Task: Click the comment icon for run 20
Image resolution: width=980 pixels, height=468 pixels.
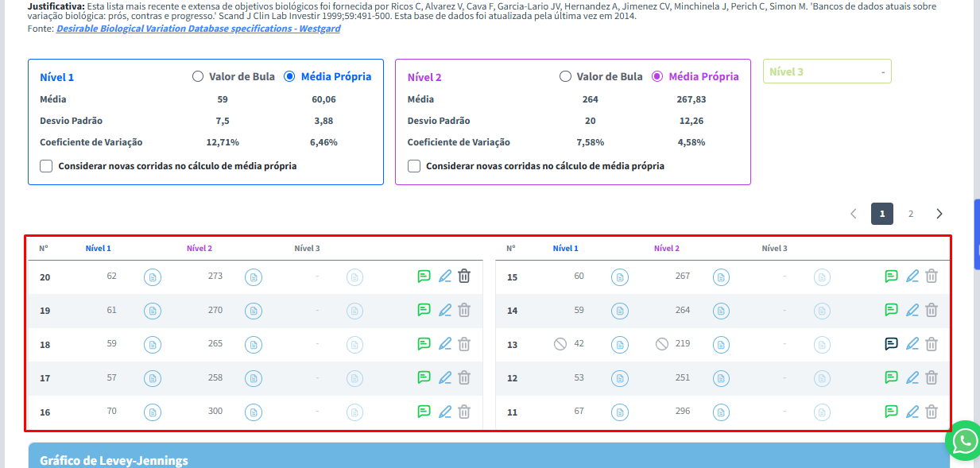Action: (x=424, y=277)
